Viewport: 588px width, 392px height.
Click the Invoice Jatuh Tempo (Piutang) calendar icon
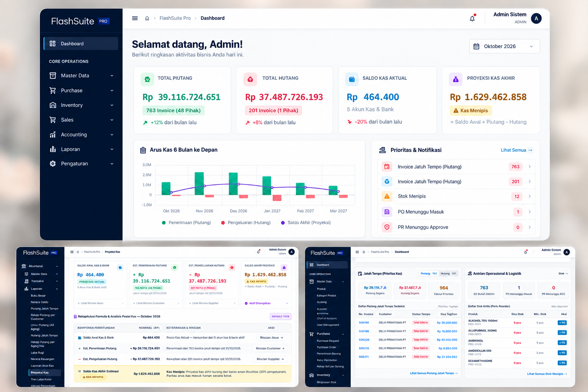(x=387, y=167)
